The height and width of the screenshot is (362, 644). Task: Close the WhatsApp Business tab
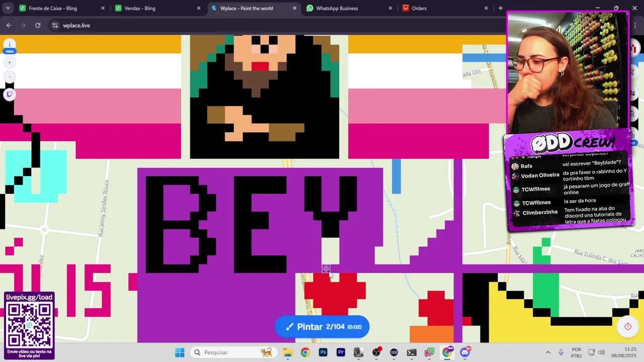(390, 8)
